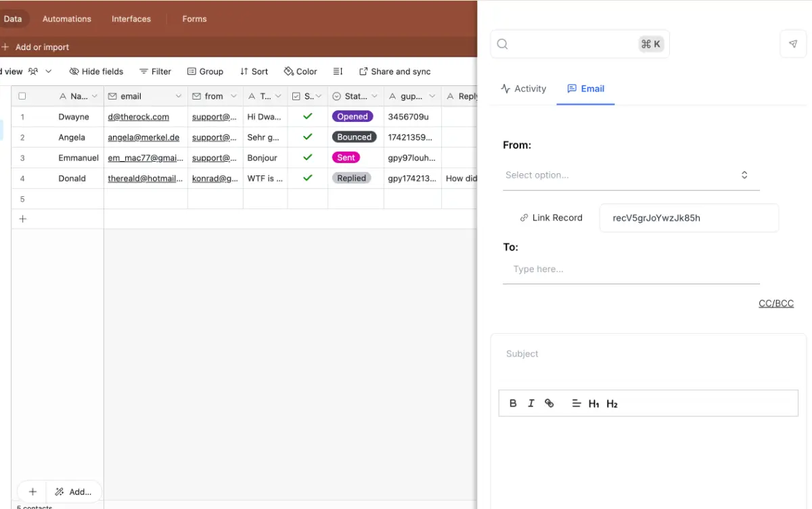812x509 pixels.
Task: Check the checkbox for row 1 Dwayne
Action: pyautogui.click(x=22, y=116)
